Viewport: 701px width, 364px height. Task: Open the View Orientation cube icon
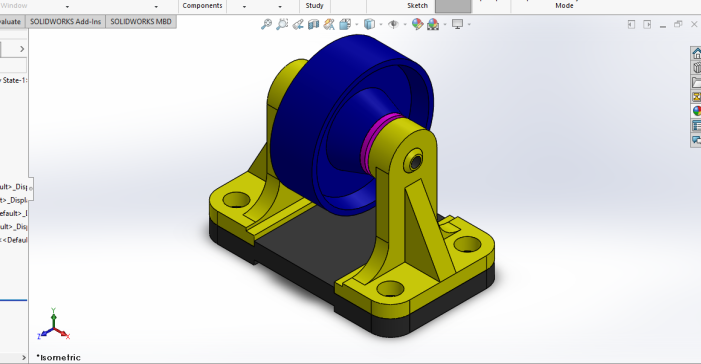click(345, 24)
